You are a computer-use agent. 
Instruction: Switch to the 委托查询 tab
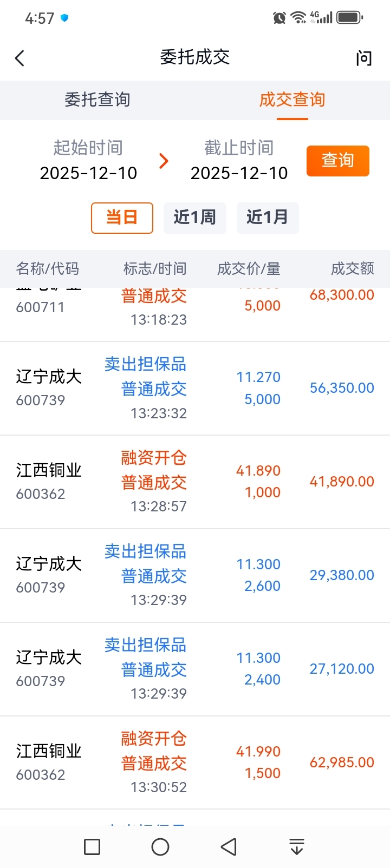pyautogui.click(x=97, y=100)
